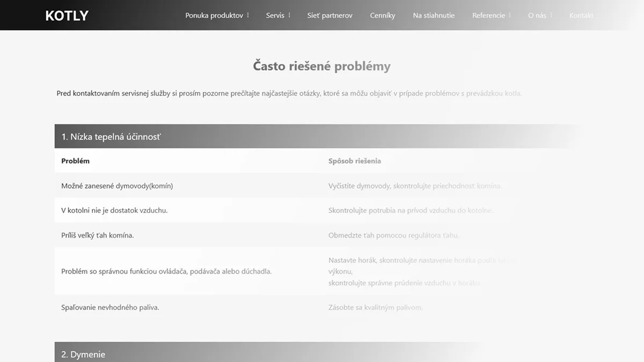Select Na stiahnutie in navigation
Screen dimensions: 644x362
pyautogui.click(x=433, y=16)
